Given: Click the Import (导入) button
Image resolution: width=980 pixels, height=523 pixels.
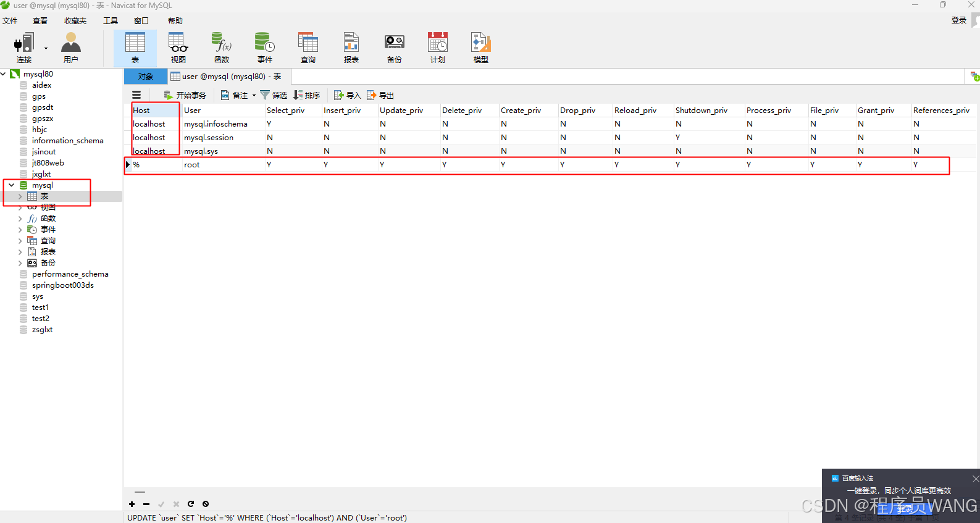Looking at the screenshot, I should coord(347,95).
